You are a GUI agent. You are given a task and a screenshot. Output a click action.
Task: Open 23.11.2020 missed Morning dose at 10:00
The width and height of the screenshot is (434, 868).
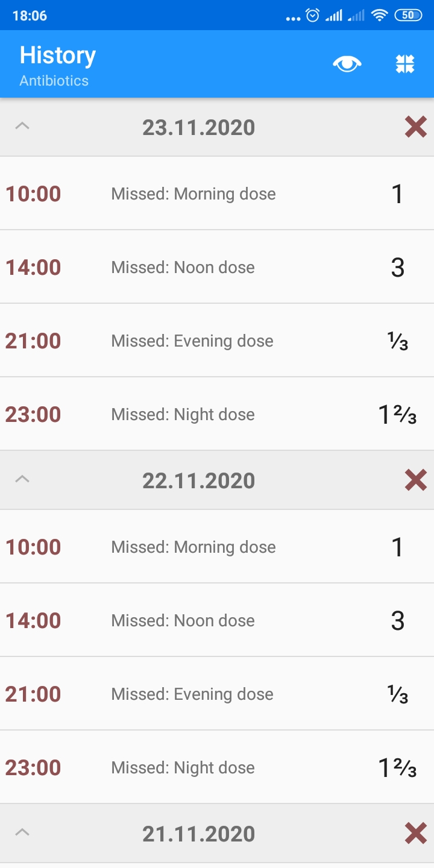click(217, 193)
